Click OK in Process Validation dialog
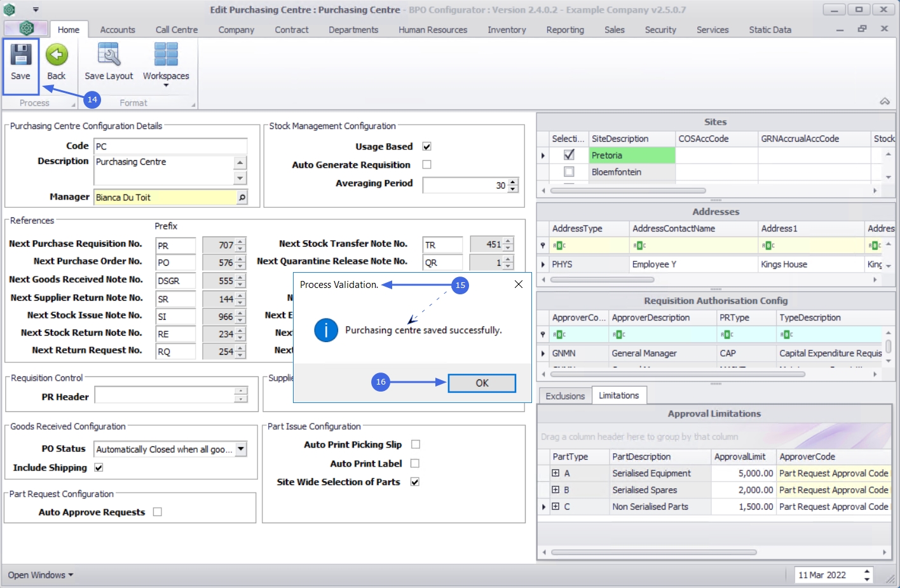The width and height of the screenshot is (900, 588). tap(482, 383)
